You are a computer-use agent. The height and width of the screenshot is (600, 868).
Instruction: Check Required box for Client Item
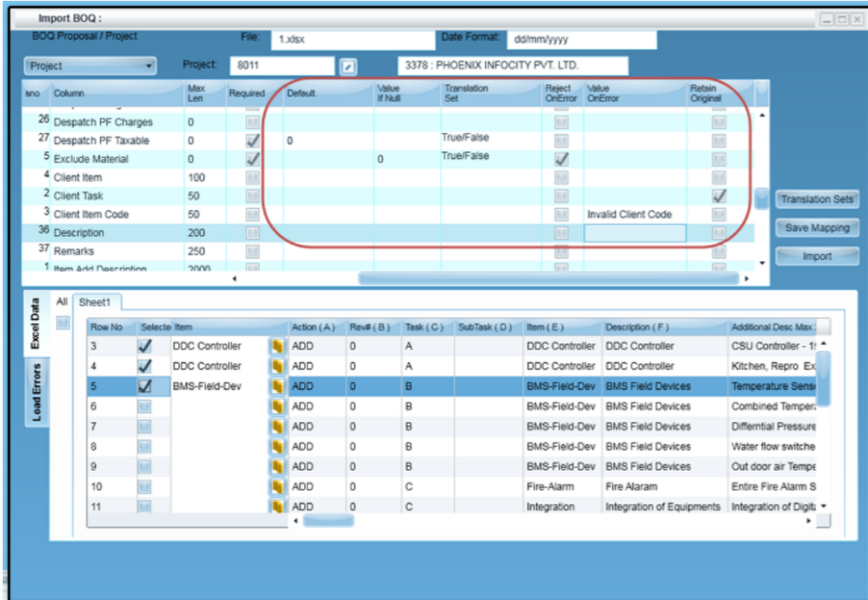pos(252,177)
